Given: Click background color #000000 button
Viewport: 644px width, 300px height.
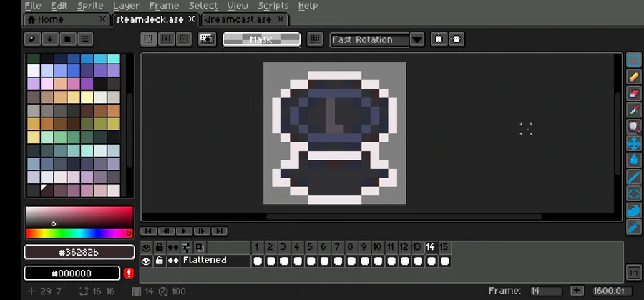Looking at the screenshot, I should coord(72,274).
